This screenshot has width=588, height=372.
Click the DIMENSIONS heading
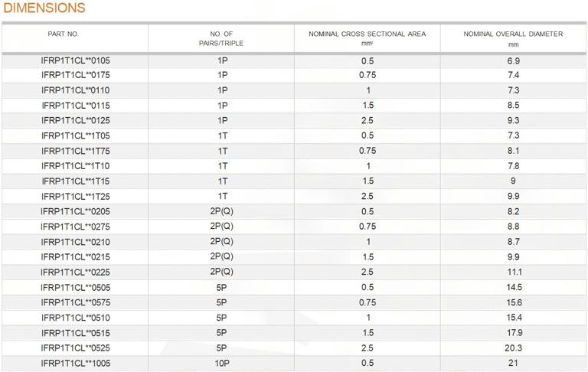[x=44, y=8]
